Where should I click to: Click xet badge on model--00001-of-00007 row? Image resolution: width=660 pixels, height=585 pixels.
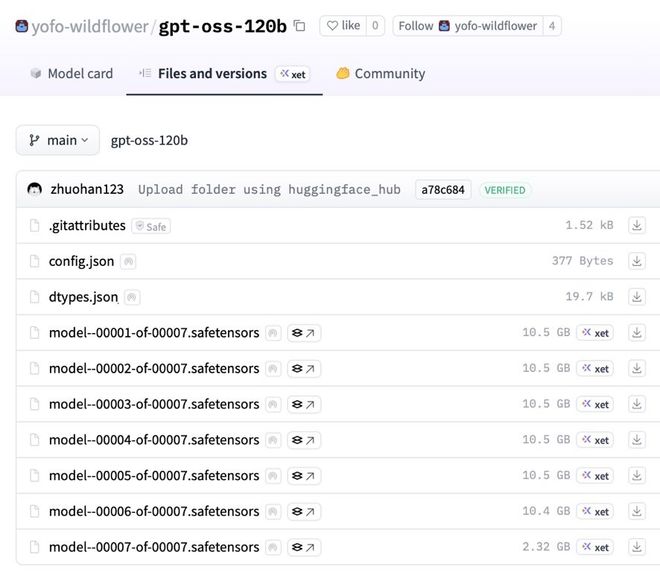point(595,333)
